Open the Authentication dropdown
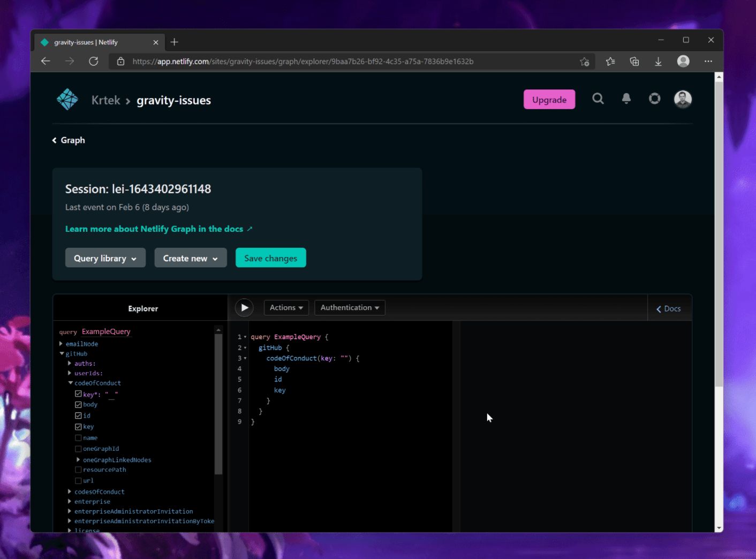This screenshot has height=559, width=756. (350, 307)
